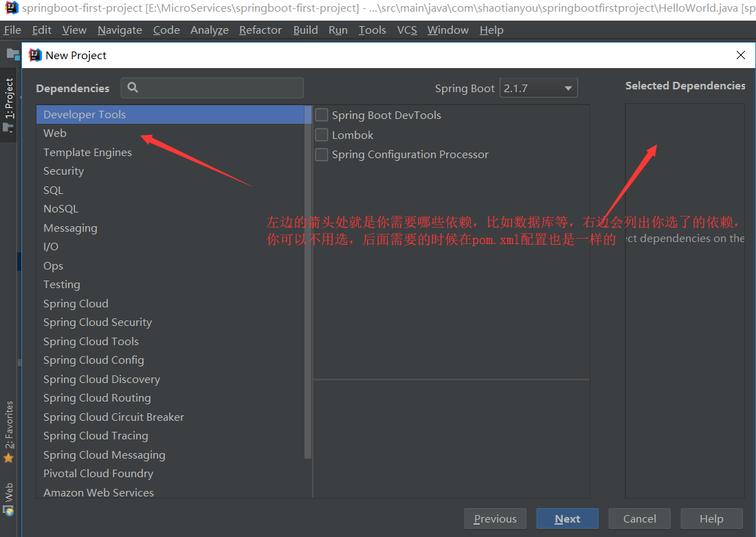
Task: Select Spring Cloud Tracing category
Action: pos(170,436)
